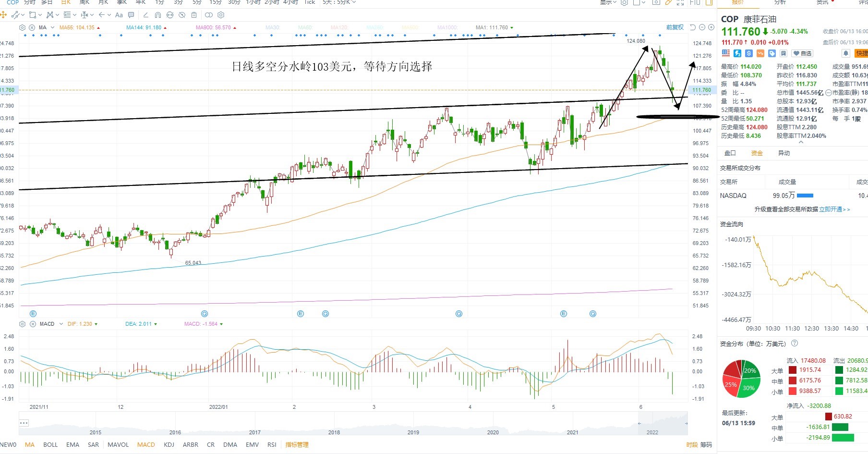Click the 2019 region on timeline navigator
The height and width of the screenshot is (454, 868).
[x=413, y=432]
